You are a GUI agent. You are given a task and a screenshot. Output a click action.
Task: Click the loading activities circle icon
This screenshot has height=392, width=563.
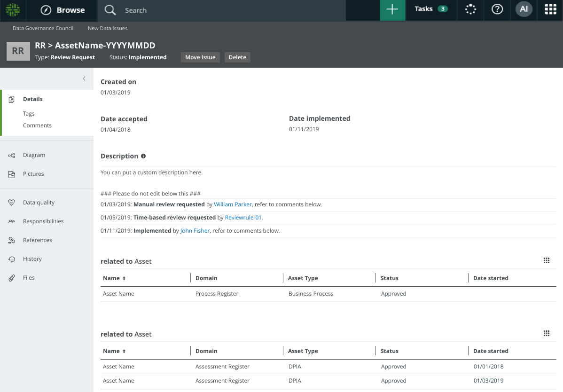[470, 10]
